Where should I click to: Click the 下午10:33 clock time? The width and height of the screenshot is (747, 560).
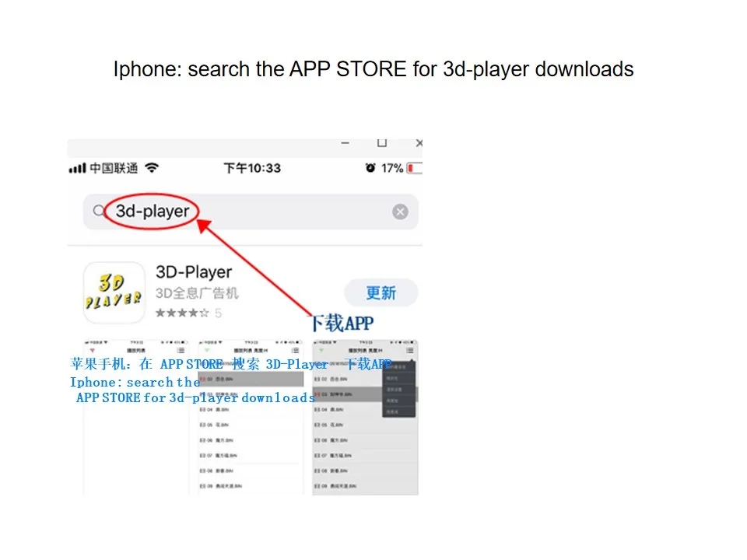coord(252,168)
